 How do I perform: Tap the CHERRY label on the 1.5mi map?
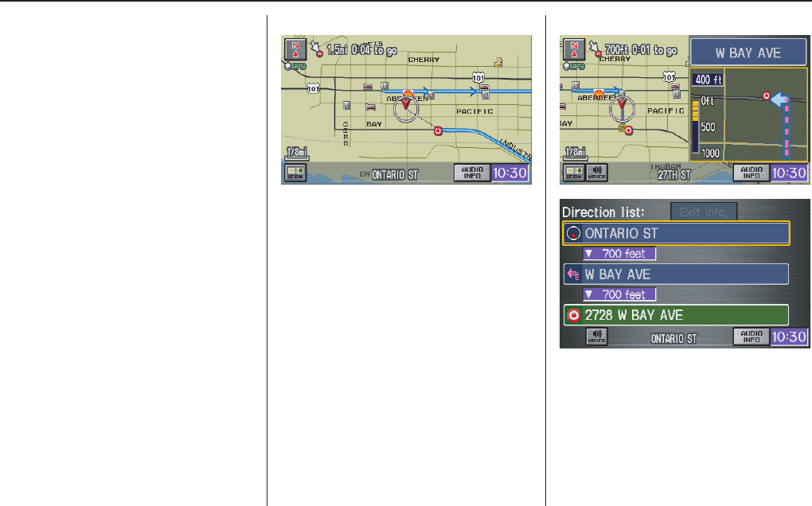coord(424,60)
